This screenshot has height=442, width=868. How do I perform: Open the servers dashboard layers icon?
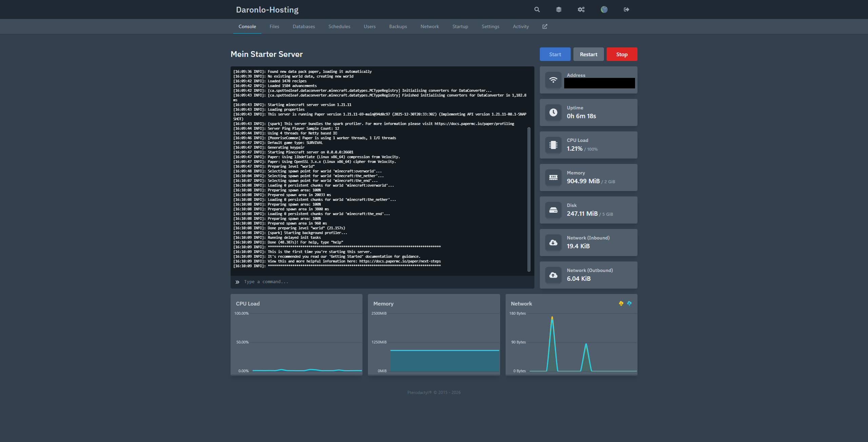point(559,9)
